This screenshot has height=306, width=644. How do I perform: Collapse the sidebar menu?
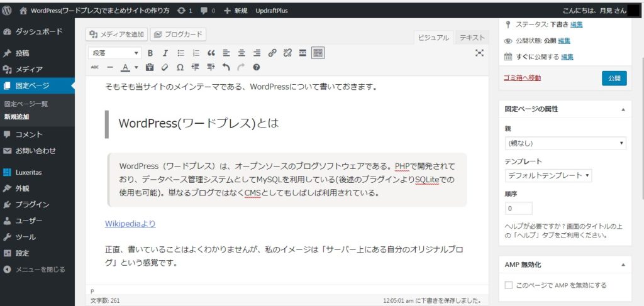[37, 270]
